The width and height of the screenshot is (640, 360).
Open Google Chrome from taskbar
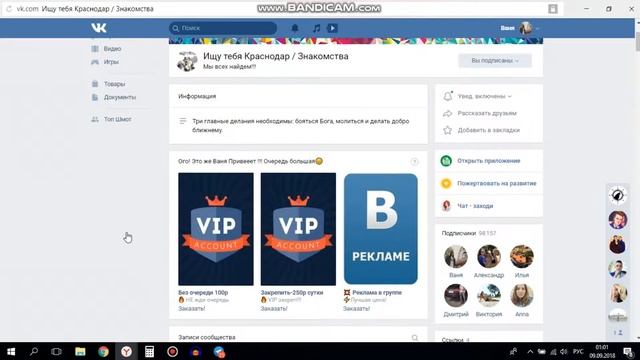pos(103,351)
